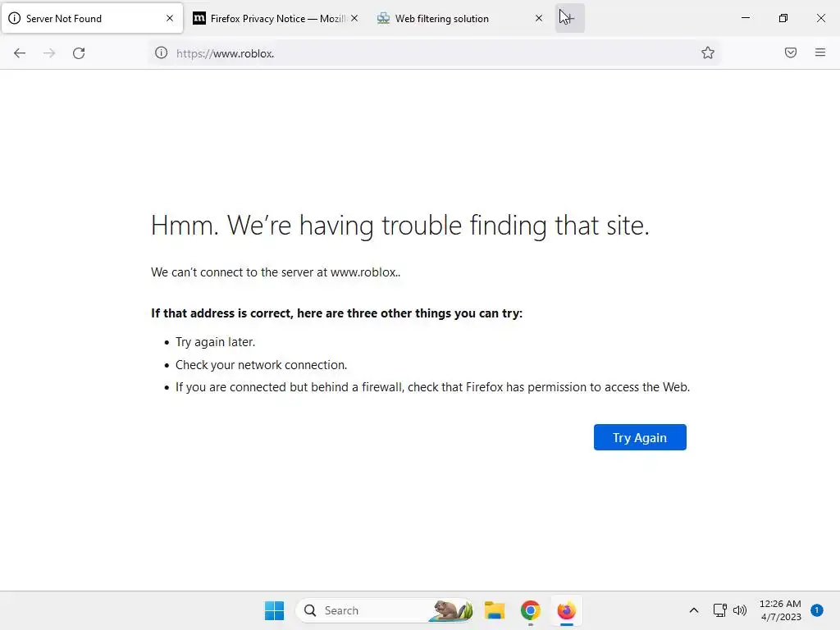
Task: Open volume control tray icon
Action: pyautogui.click(x=740, y=610)
